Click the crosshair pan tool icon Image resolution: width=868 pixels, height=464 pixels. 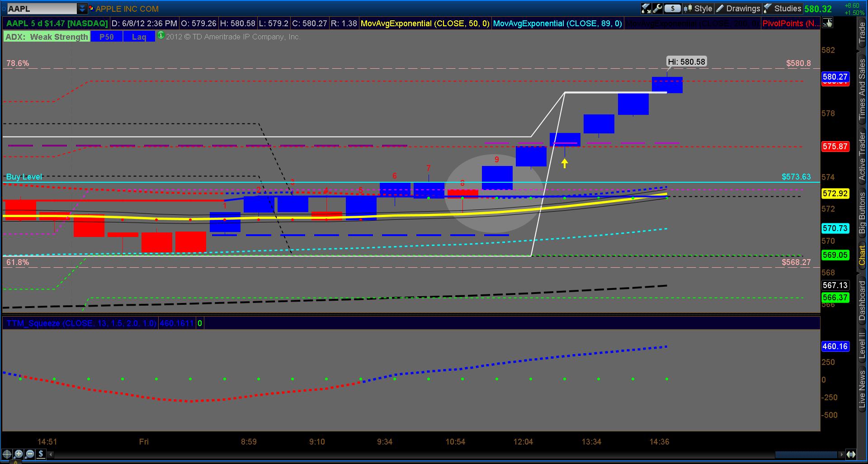7,454
